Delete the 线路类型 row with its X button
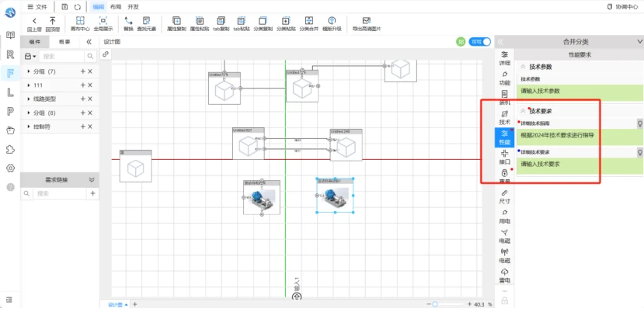Screen dimensions: 644x309 coord(90,99)
